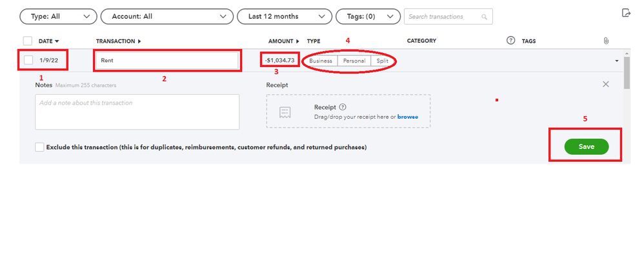644x280 pixels.
Task: Click the search magnifier icon
Action: click(484, 17)
